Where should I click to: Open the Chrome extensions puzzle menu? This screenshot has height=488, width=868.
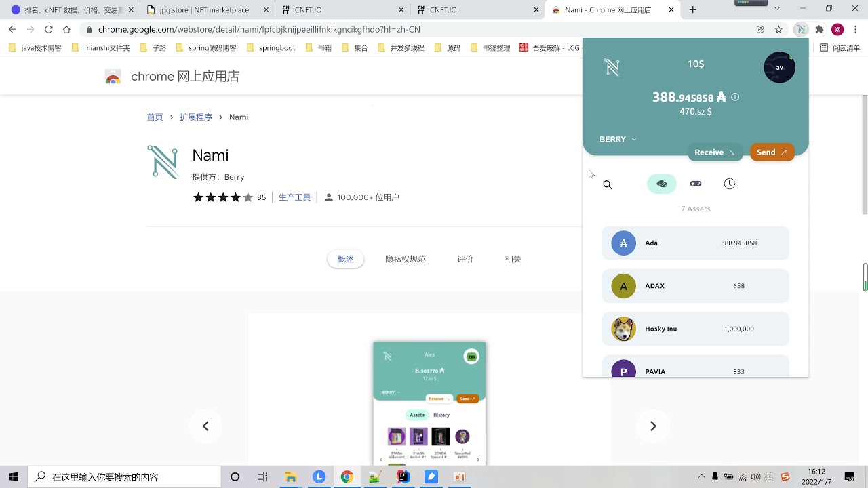pyautogui.click(x=819, y=29)
